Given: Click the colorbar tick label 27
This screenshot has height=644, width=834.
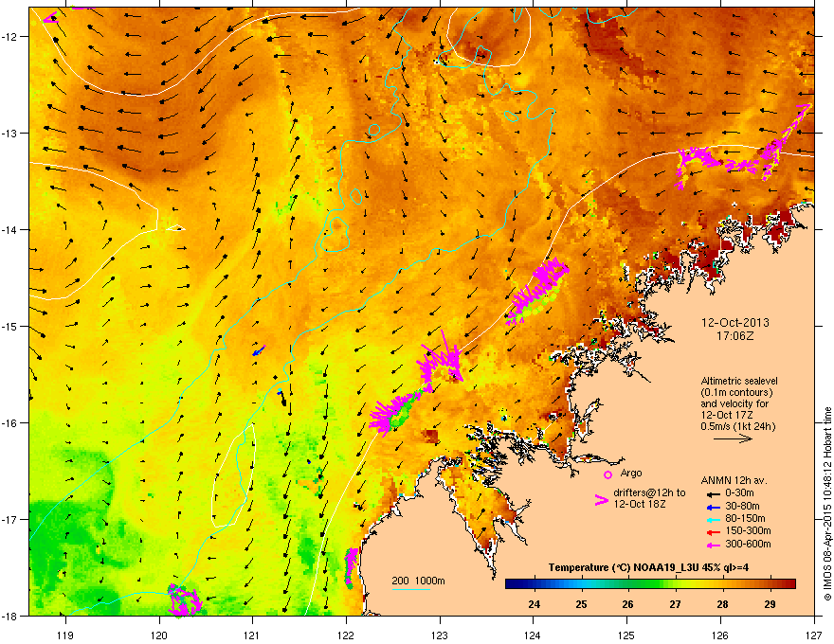Looking at the screenshot, I should (675, 604).
